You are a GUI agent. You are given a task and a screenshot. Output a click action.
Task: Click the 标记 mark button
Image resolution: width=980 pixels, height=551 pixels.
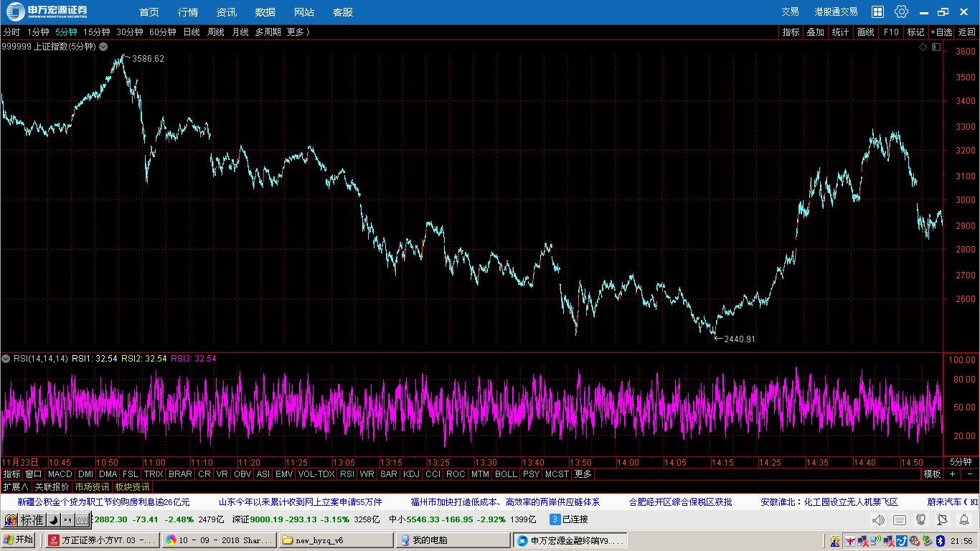(x=915, y=32)
